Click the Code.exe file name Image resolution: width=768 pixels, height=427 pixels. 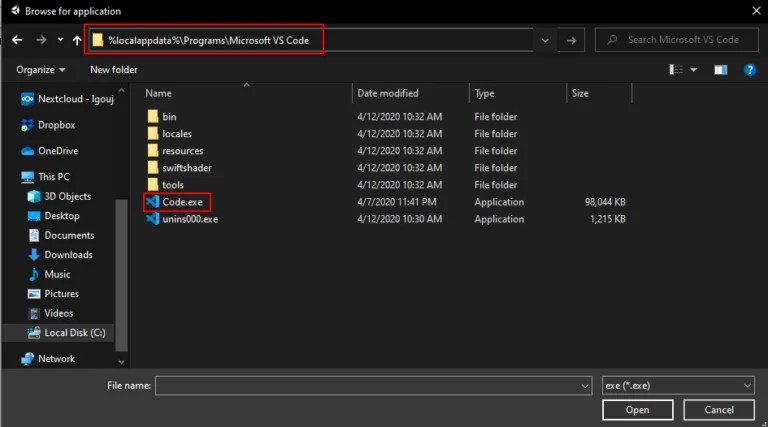pos(182,202)
